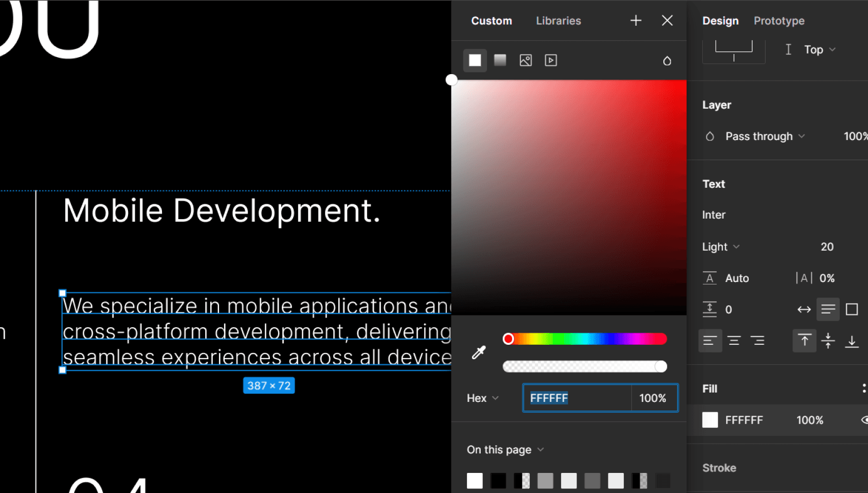Open the Pass through blend mode dropdown
Image resolution: width=868 pixels, height=493 pixels.
[764, 136]
